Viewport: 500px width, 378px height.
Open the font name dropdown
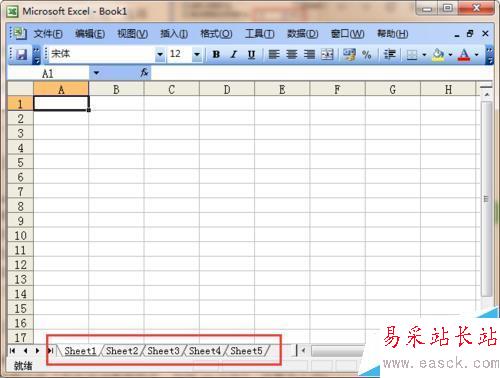[160, 54]
